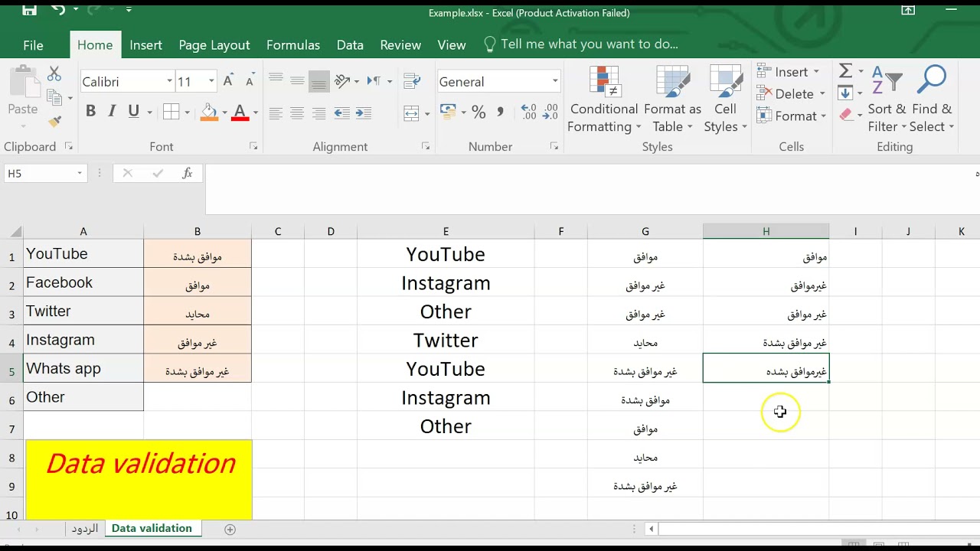
Task: Toggle Center horizontal alignment
Action: [297, 113]
